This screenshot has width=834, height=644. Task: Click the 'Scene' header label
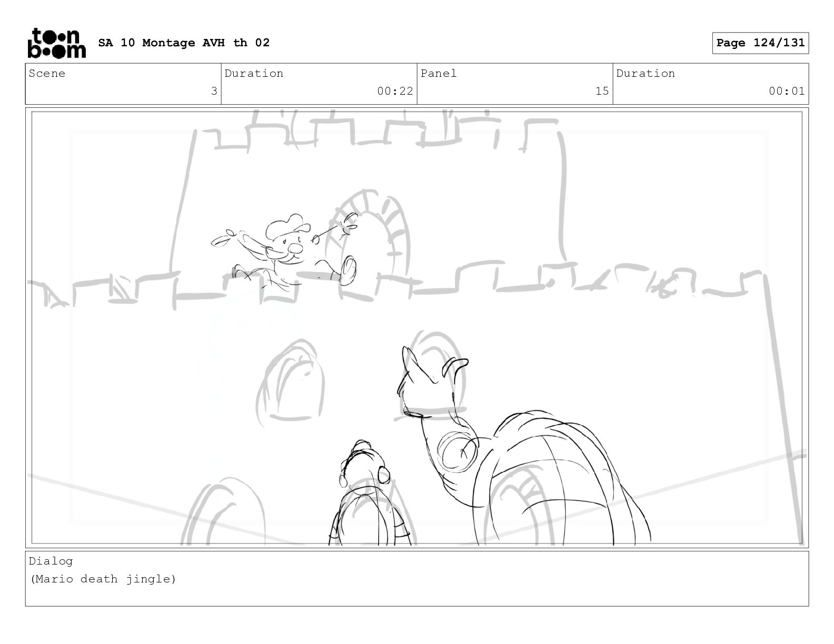[x=47, y=73]
